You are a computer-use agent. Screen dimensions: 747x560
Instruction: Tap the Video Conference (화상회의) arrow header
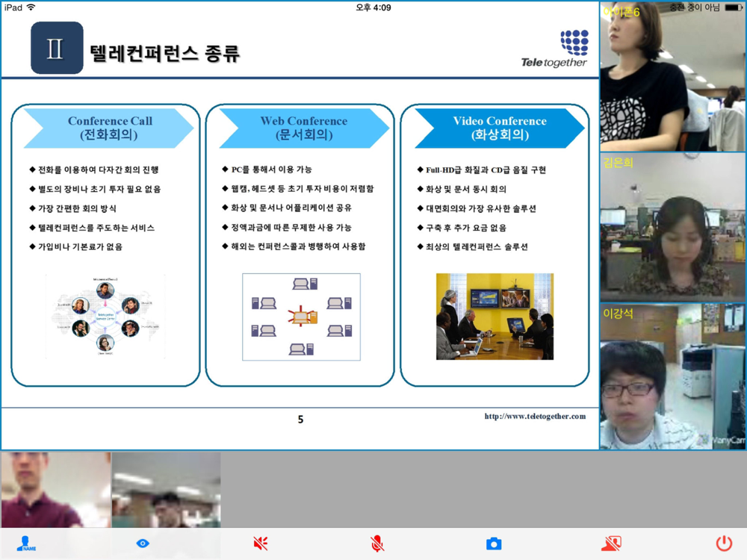(499, 128)
